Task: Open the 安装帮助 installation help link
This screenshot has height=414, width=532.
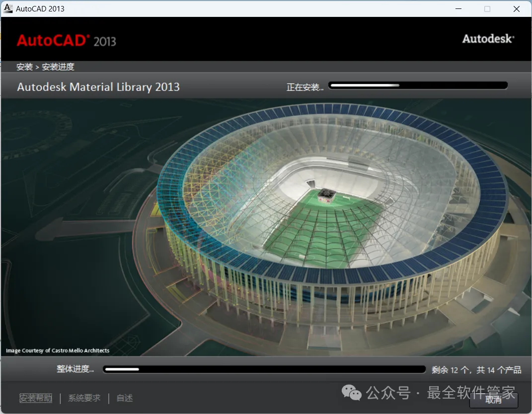Action: (36, 398)
